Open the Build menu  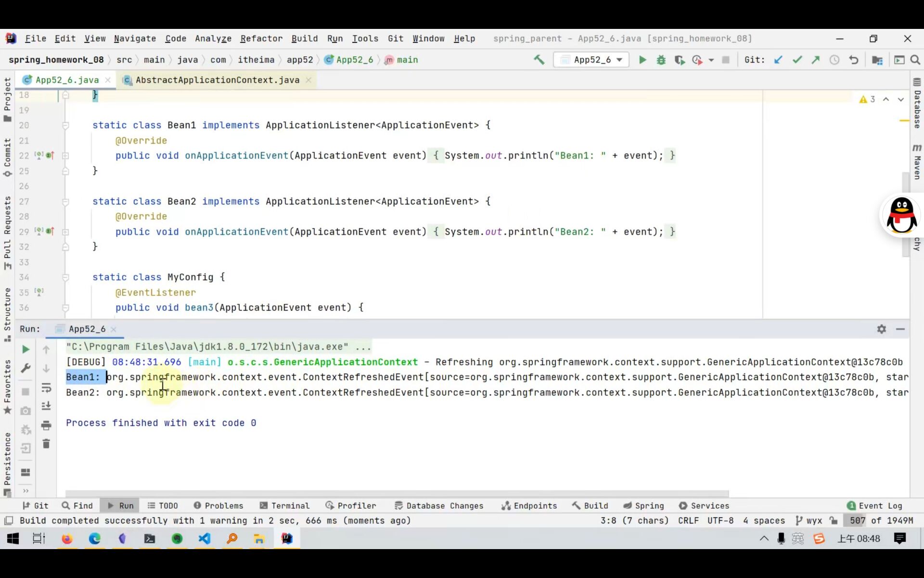point(305,39)
